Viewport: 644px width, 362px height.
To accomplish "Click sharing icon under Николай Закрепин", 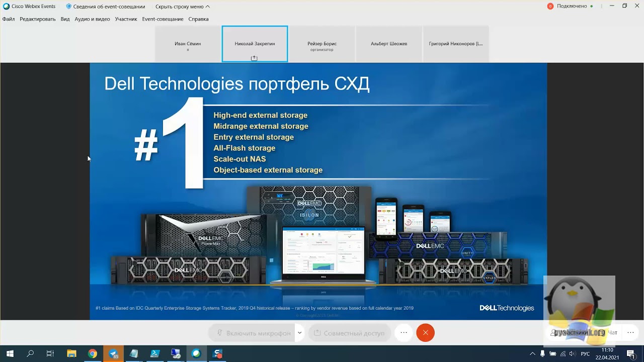I will click(x=254, y=58).
